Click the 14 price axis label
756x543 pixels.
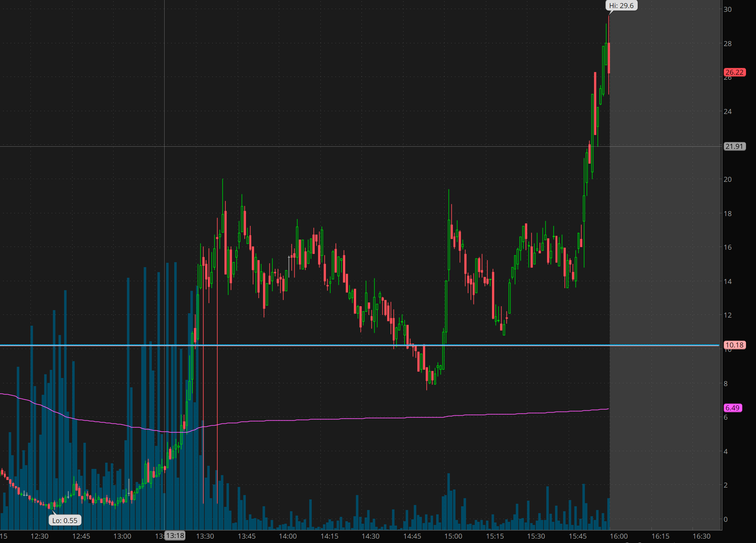tap(727, 281)
